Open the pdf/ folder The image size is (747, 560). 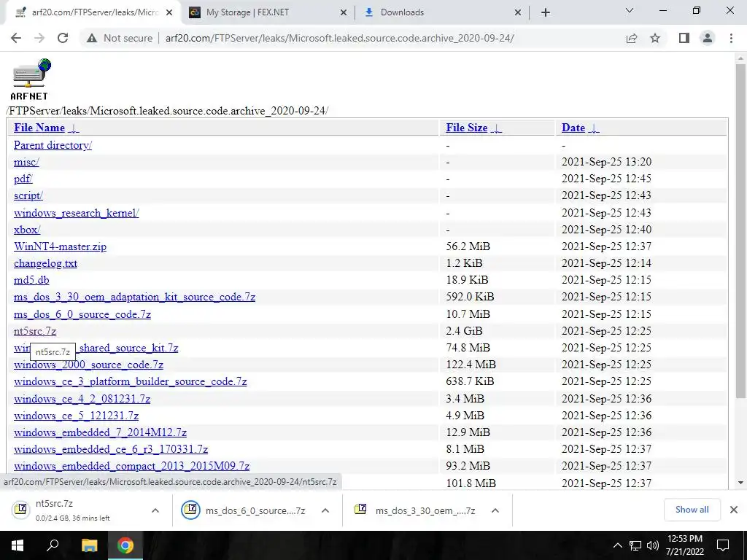23,179
